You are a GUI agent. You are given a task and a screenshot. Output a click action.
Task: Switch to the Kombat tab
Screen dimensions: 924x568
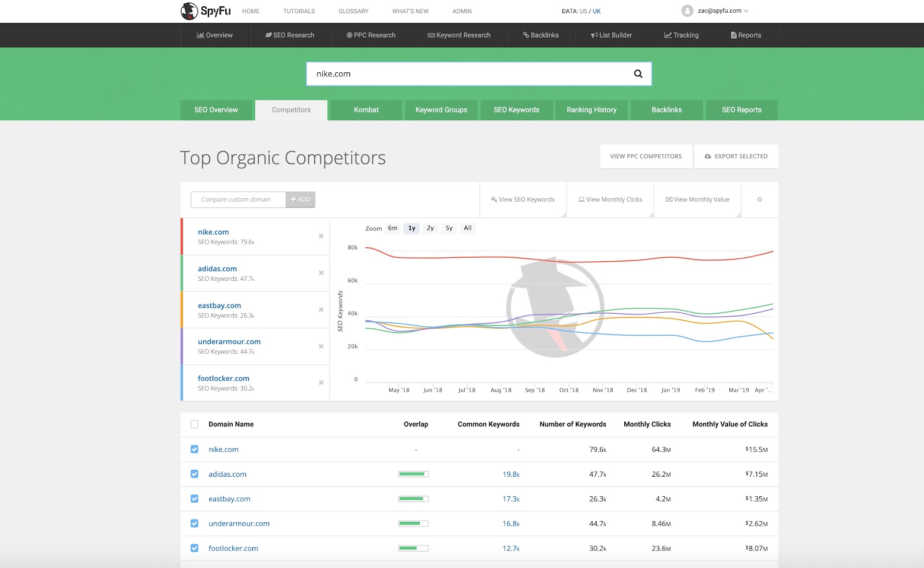pyautogui.click(x=366, y=110)
